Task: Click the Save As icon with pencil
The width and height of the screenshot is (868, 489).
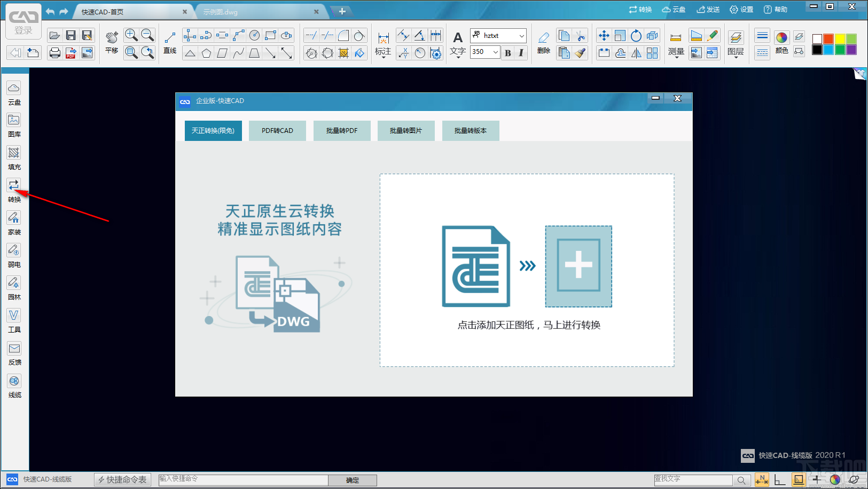Action: pos(87,36)
